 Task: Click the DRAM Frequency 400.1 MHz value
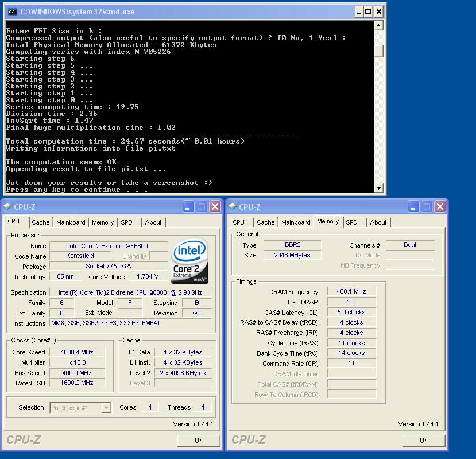(351, 292)
